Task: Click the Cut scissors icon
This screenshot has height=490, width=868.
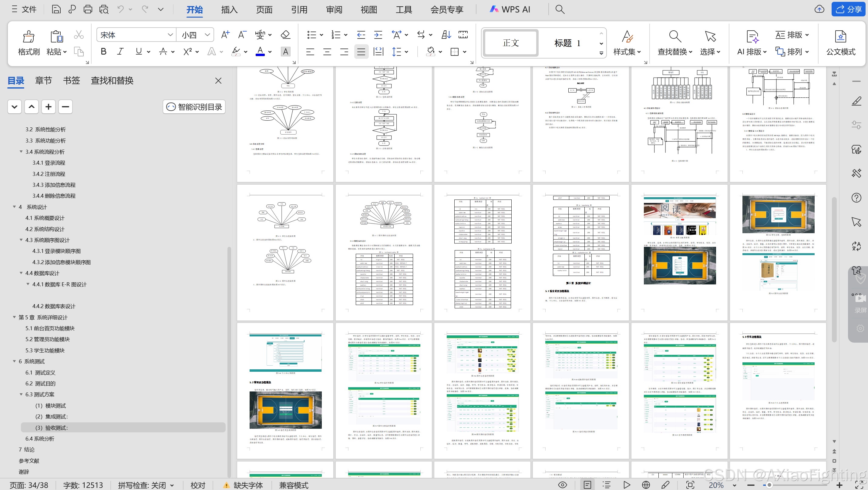Action: pyautogui.click(x=79, y=35)
